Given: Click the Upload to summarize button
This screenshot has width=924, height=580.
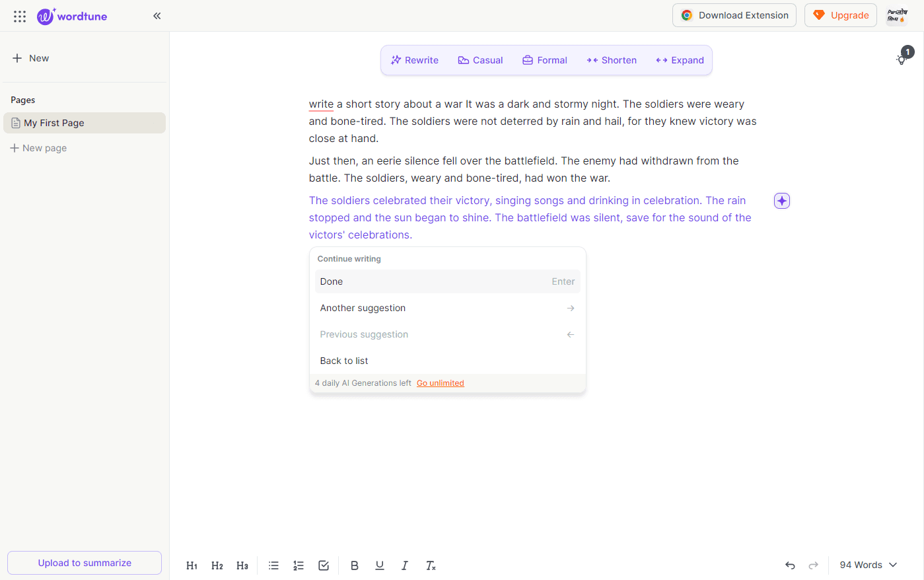Looking at the screenshot, I should 84,562.
